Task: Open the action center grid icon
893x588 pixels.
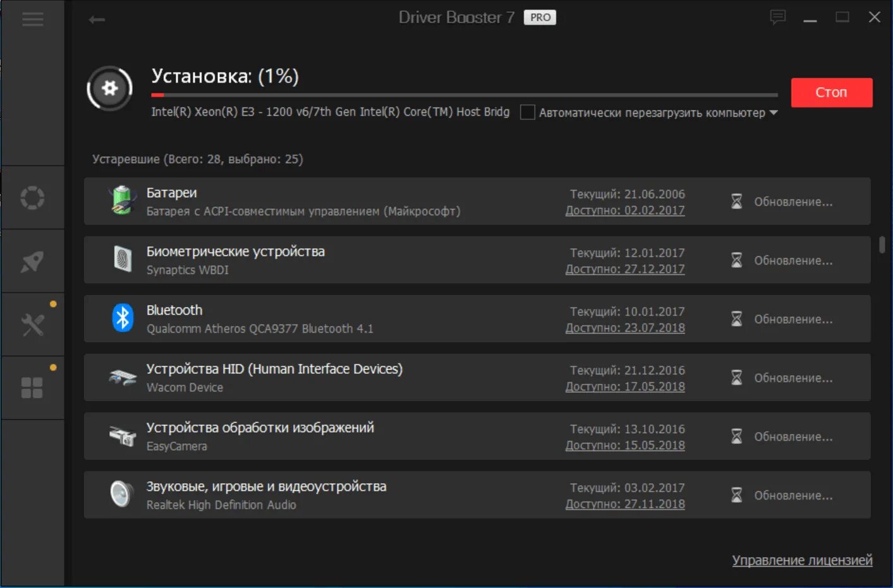Action: tap(32, 388)
